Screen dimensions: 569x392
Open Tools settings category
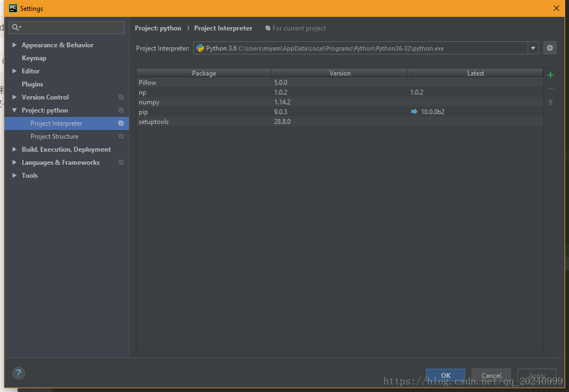pyautogui.click(x=29, y=176)
